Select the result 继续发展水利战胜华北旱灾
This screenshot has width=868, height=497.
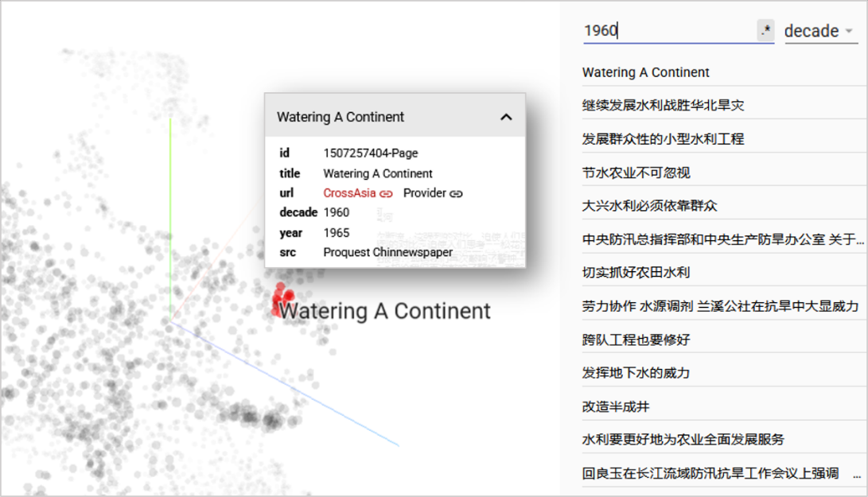[663, 106]
